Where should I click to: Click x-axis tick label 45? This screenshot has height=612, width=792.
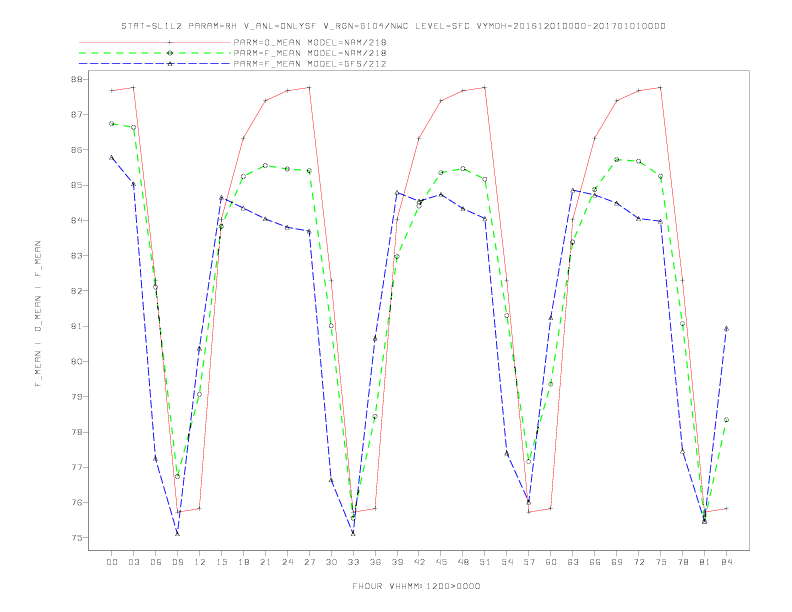point(441,562)
